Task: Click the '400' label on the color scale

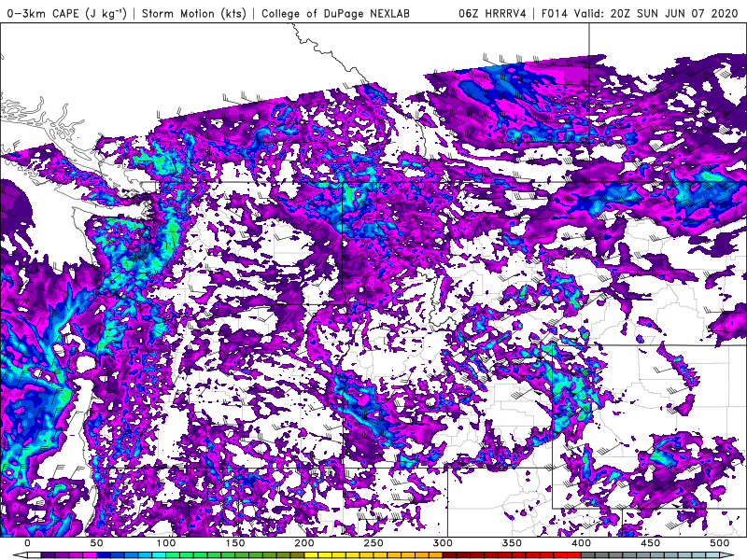Action: (x=581, y=543)
